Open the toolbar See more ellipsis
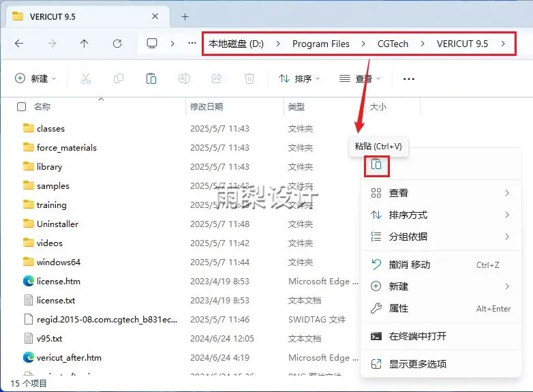 point(408,79)
